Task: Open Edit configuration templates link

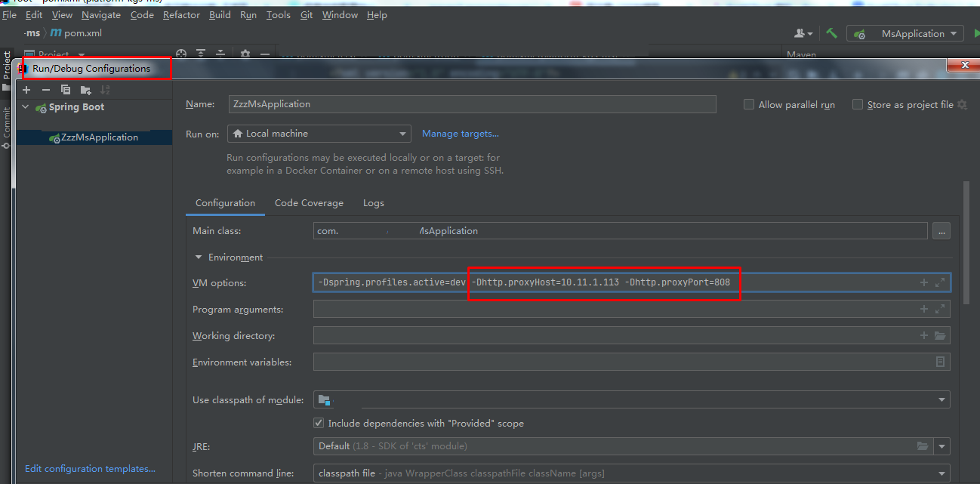Action: point(90,469)
